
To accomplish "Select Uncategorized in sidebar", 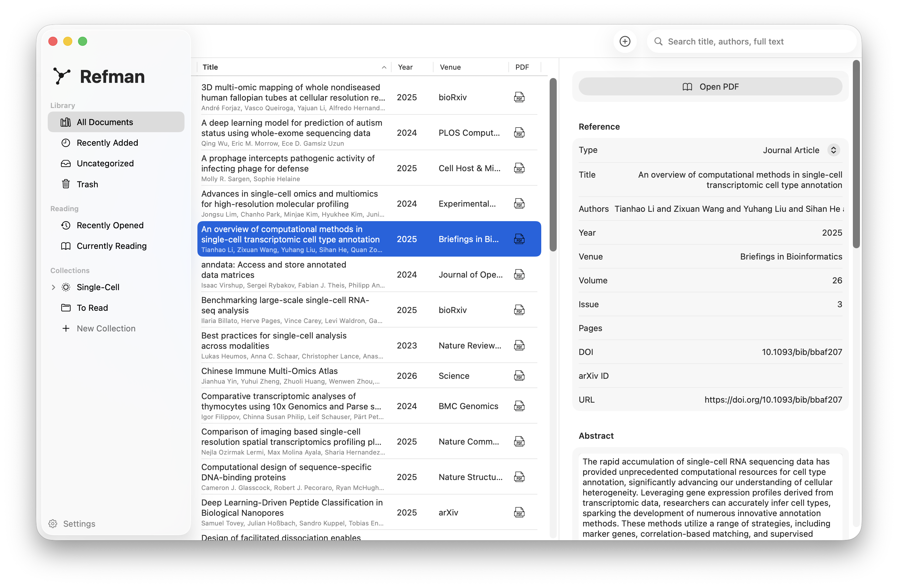I will pos(116,164).
